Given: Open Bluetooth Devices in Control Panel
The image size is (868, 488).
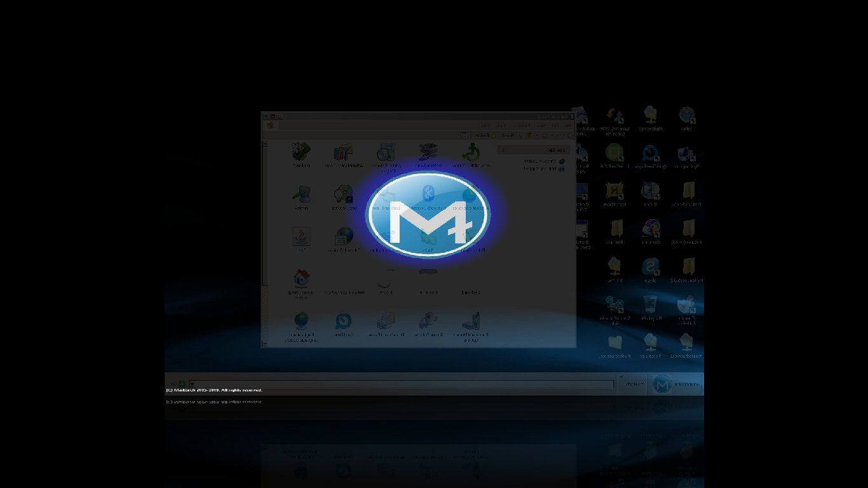Looking at the screenshot, I should click(428, 193).
